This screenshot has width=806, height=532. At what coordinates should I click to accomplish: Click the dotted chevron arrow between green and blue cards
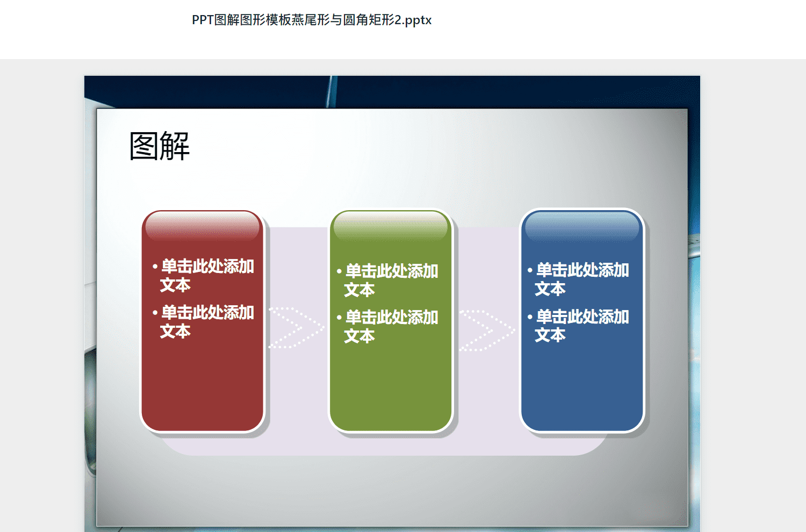[x=487, y=330]
